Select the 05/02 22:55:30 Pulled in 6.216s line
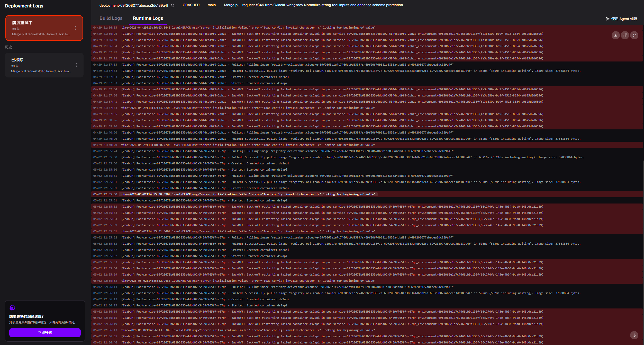 pos(367,157)
